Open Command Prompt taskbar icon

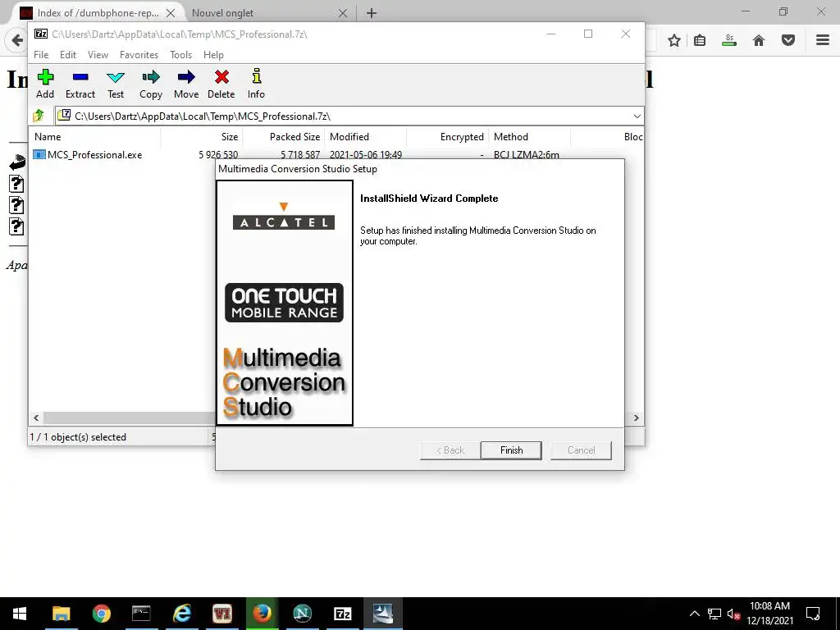tap(141, 614)
